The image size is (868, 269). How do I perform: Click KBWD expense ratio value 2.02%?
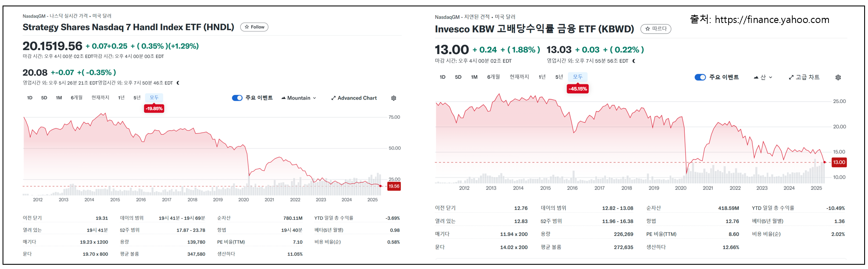(838, 234)
